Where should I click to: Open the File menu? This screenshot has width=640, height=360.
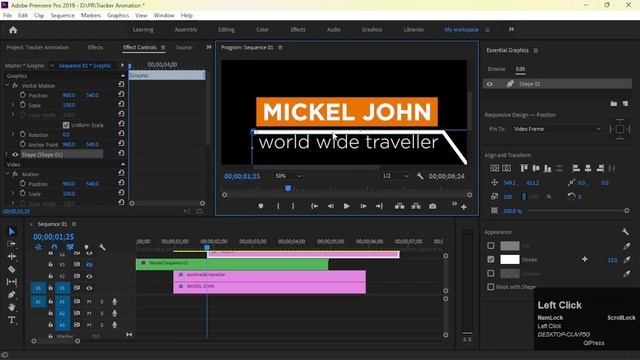(x=7, y=16)
